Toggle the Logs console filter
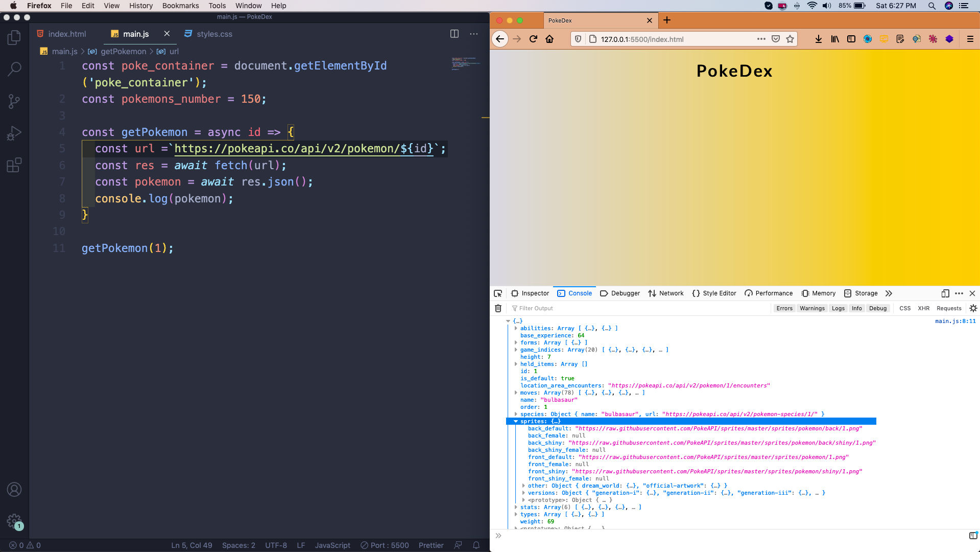Image resolution: width=980 pixels, height=552 pixels. (x=838, y=308)
